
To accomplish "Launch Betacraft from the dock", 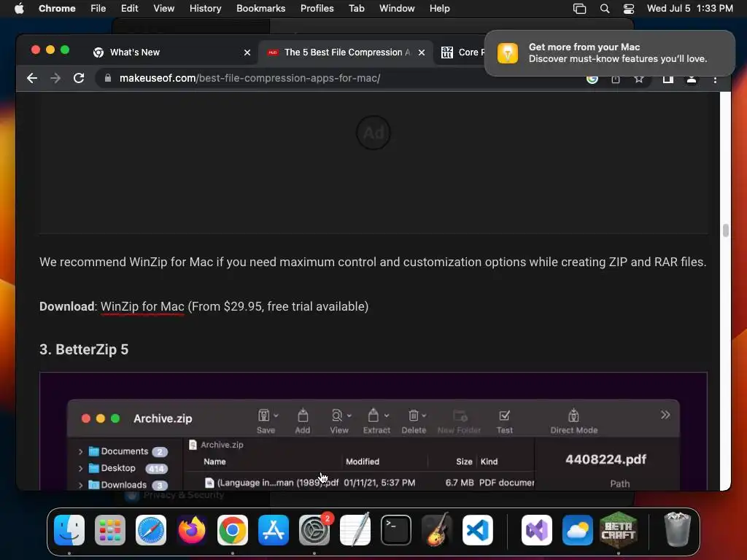I will click(619, 530).
